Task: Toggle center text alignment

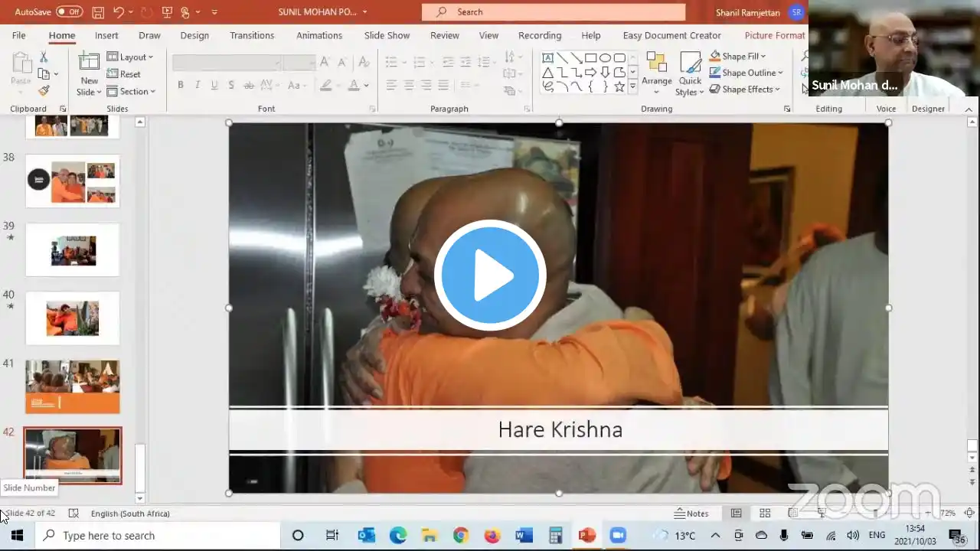Action: [409, 85]
